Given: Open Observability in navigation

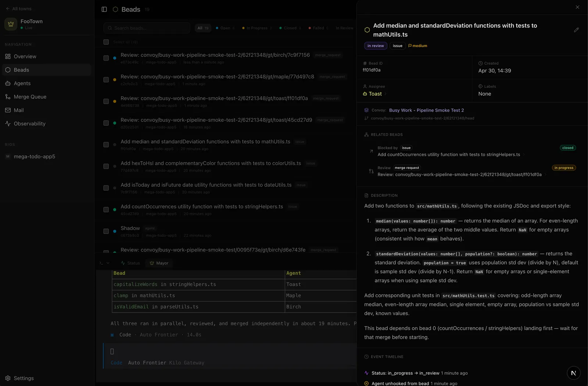Looking at the screenshot, I should pos(47,124).
